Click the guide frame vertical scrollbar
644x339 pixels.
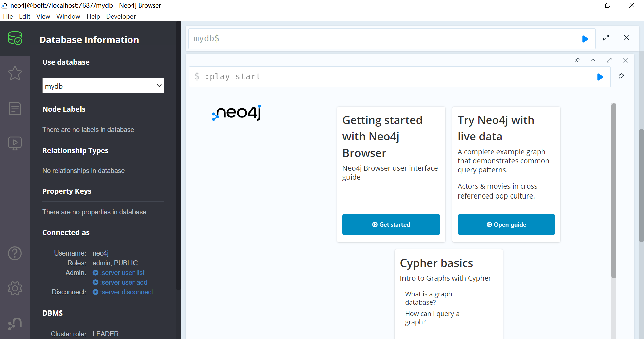pyautogui.click(x=614, y=190)
